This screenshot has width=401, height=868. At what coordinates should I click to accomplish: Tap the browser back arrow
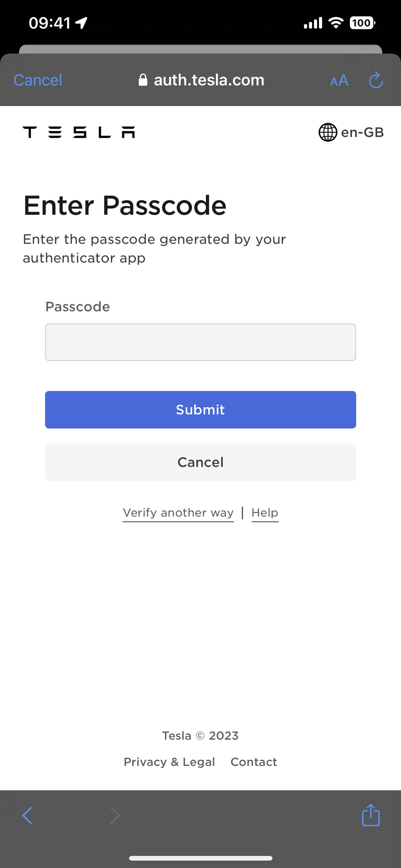coord(27,815)
